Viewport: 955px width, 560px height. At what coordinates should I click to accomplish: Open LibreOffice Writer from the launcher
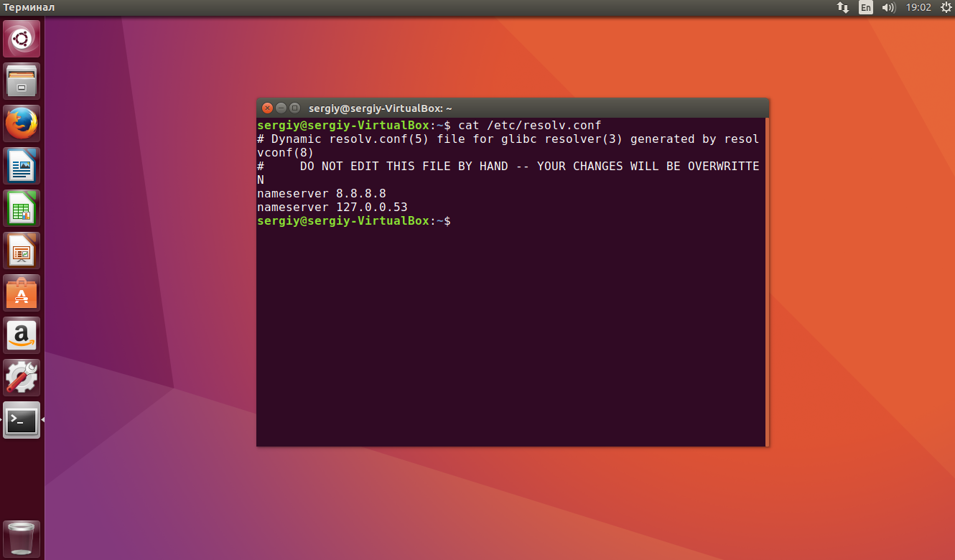22,166
